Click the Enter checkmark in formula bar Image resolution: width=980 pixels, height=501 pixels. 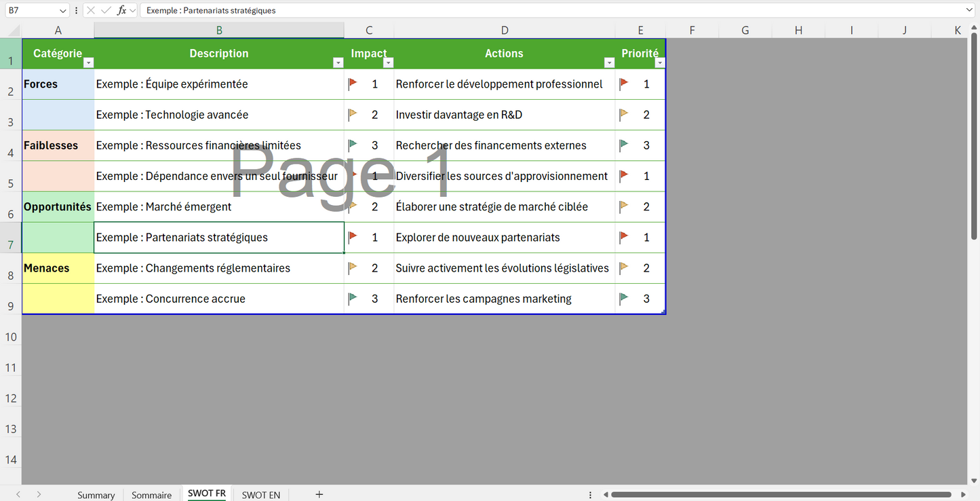click(x=106, y=10)
